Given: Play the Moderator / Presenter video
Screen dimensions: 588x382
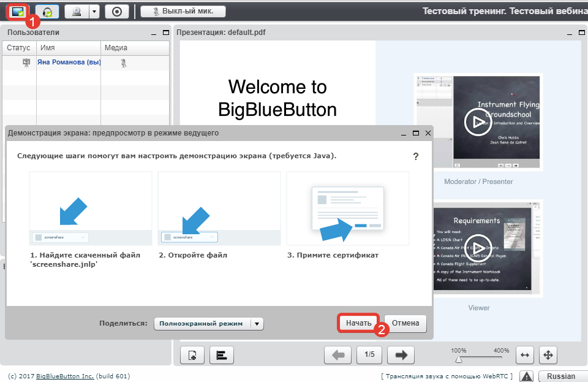Looking at the screenshot, I should tap(478, 122).
